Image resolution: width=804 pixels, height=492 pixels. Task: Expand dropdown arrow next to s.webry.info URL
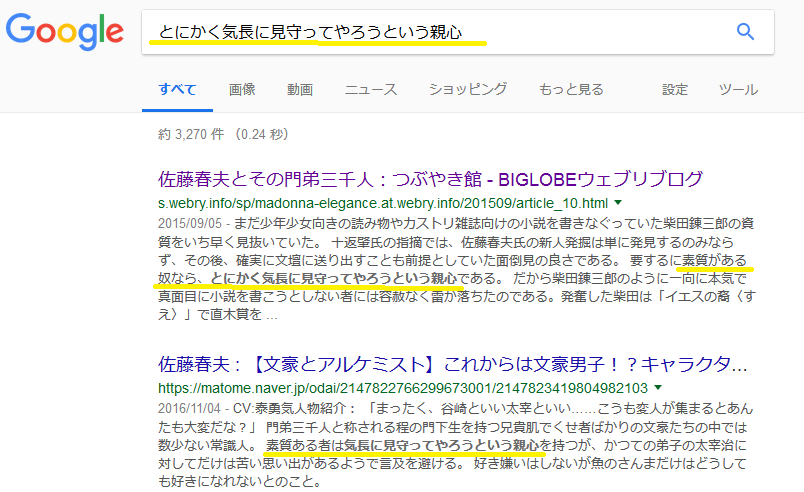(618, 202)
